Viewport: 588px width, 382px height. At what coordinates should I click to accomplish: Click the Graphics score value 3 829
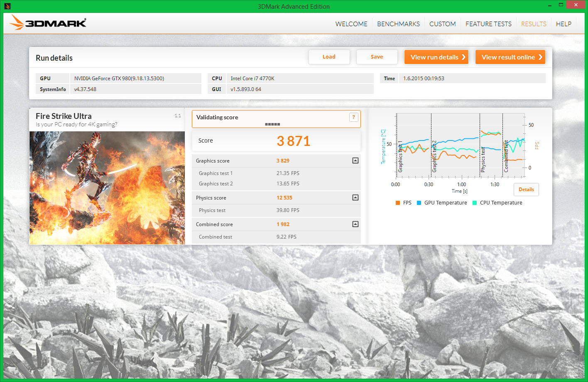pos(283,161)
